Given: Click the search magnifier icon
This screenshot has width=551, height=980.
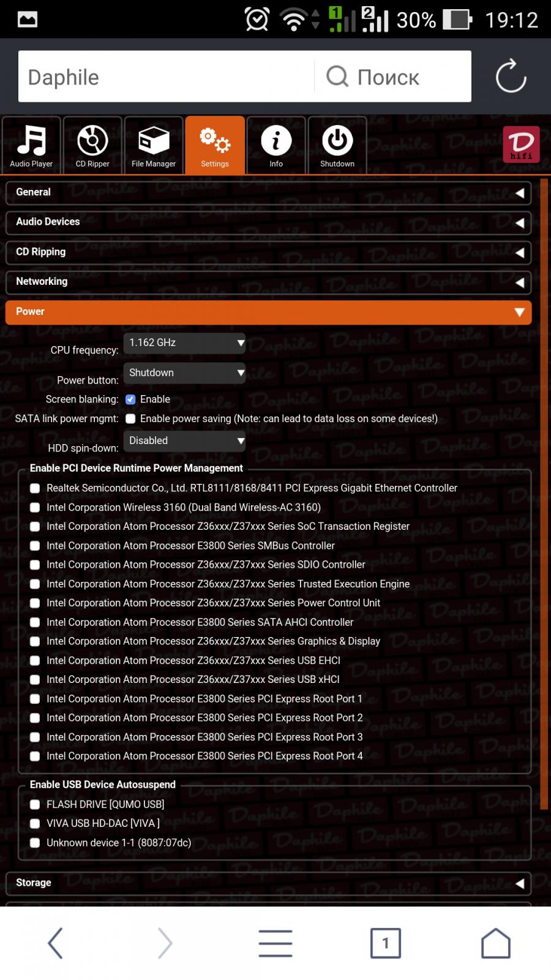Looking at the screenshot, I should pyautogui.click(x=337, y=77).
